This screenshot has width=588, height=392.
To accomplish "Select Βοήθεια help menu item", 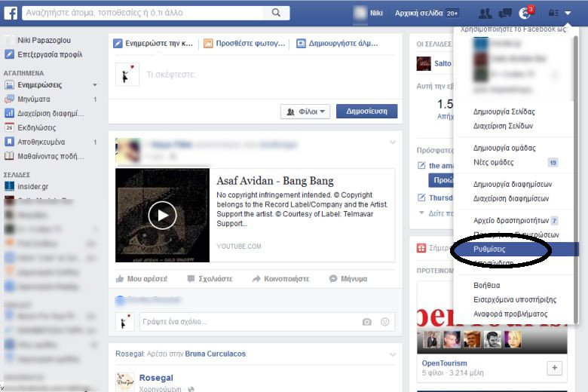I will [486, 286].
